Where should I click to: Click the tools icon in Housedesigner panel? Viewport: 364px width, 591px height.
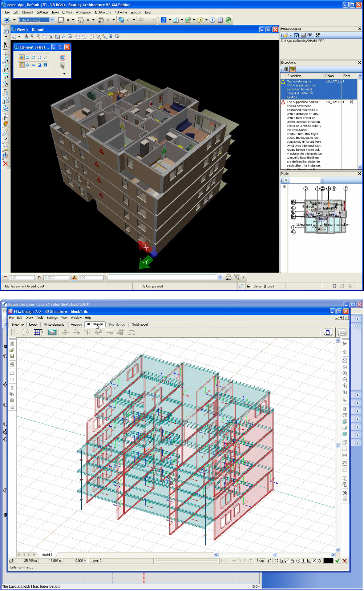(318, 35)
